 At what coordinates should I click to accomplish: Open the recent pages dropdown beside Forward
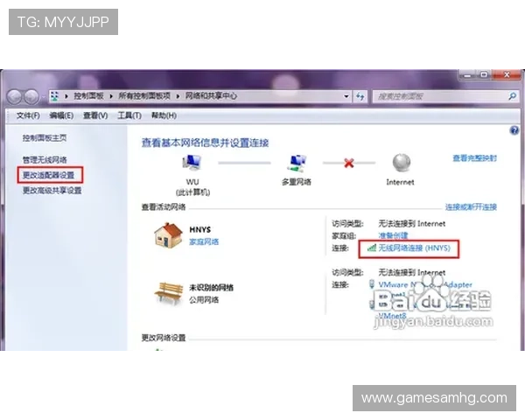pyautogui.click(x=44, y=97)
